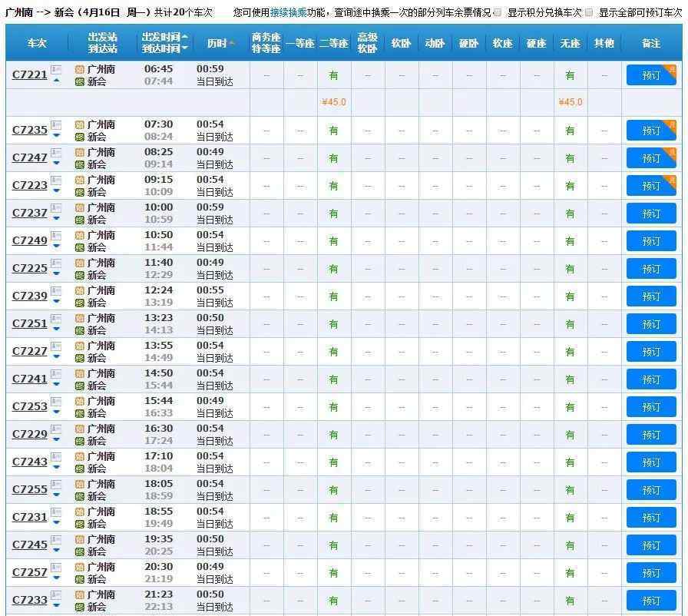Book train C7223 with 预订 button
Viewport: 688px width, 616px height.
point(651,186)
